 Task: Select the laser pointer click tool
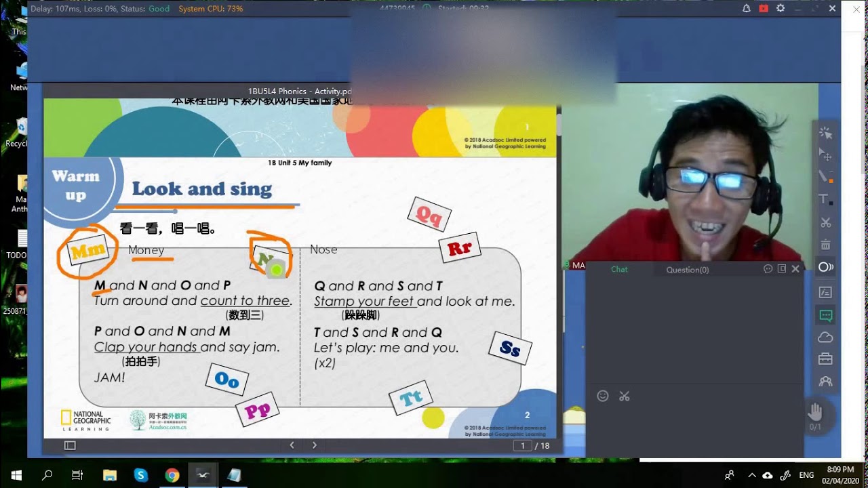click(x=825, y=132)
